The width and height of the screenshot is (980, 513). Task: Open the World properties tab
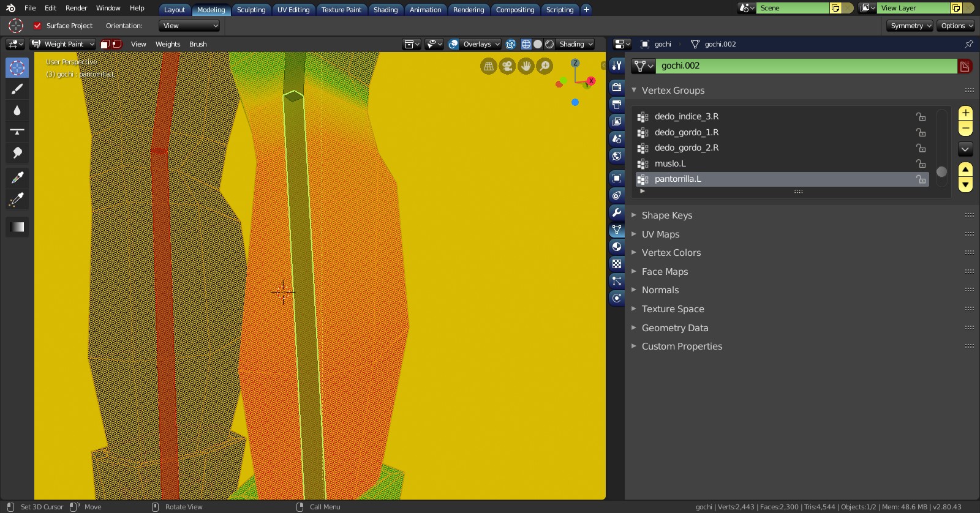tap(617, 156)
